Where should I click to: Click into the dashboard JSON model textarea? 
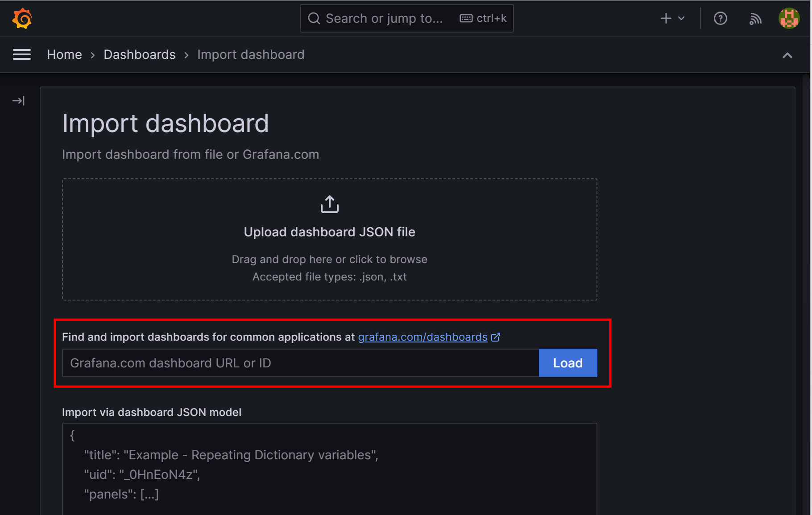tap(330, 469)
